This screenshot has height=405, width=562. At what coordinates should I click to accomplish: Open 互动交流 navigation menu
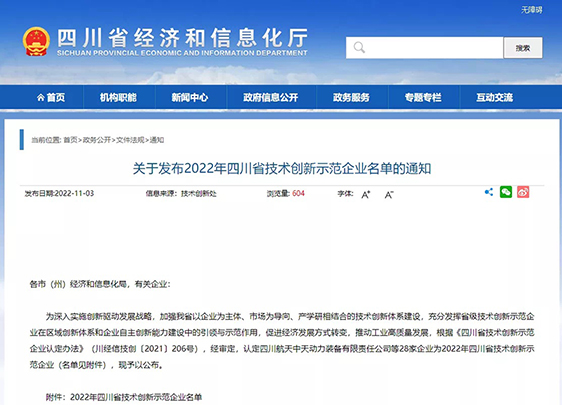[495, 97]
